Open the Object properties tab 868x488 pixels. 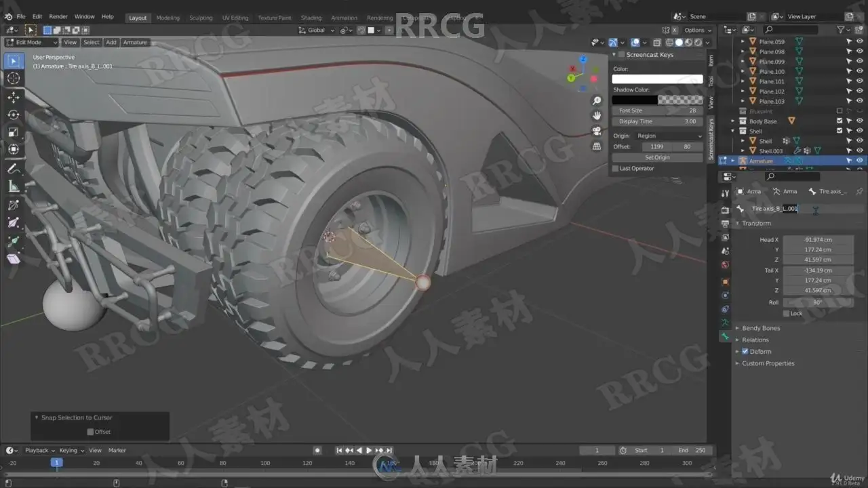click(725, 281)
